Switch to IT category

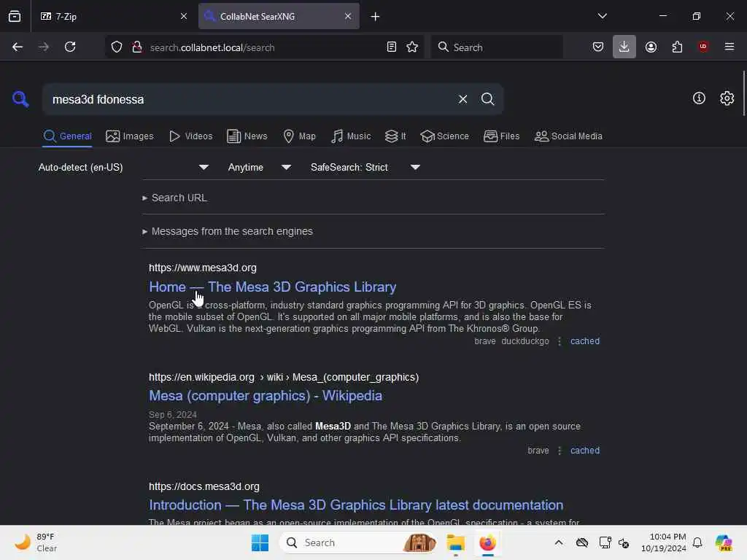pos(395,136)
